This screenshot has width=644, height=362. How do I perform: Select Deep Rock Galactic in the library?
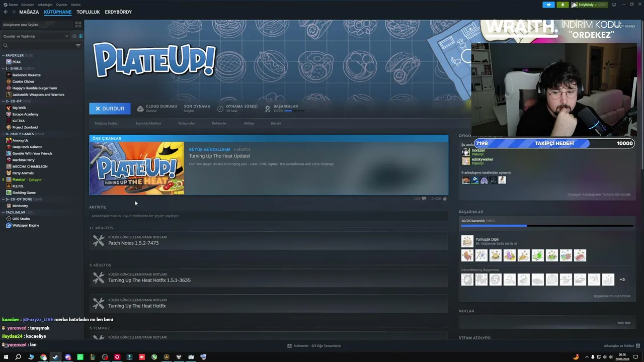coord(27,147)
